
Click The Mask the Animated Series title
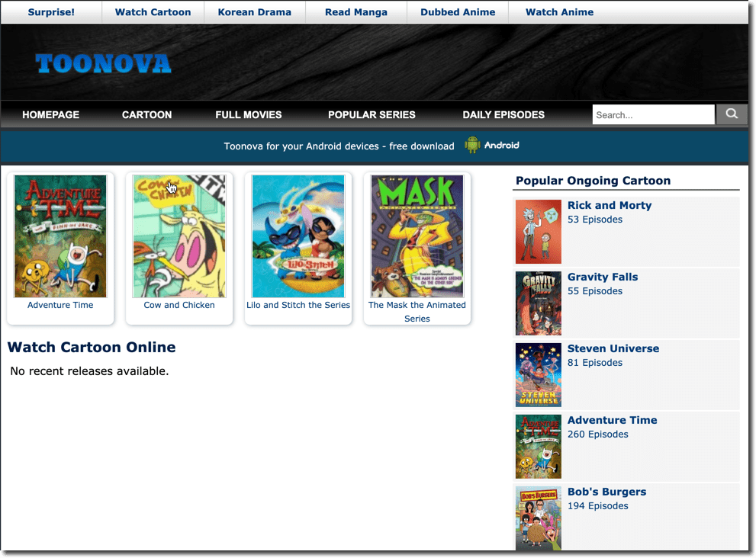[417, 312]
